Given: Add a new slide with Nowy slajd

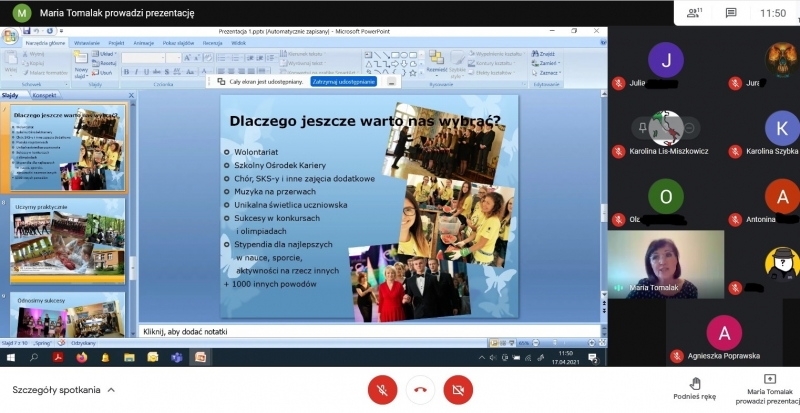Looking at the screenshot, I should [x=81, y=65].
